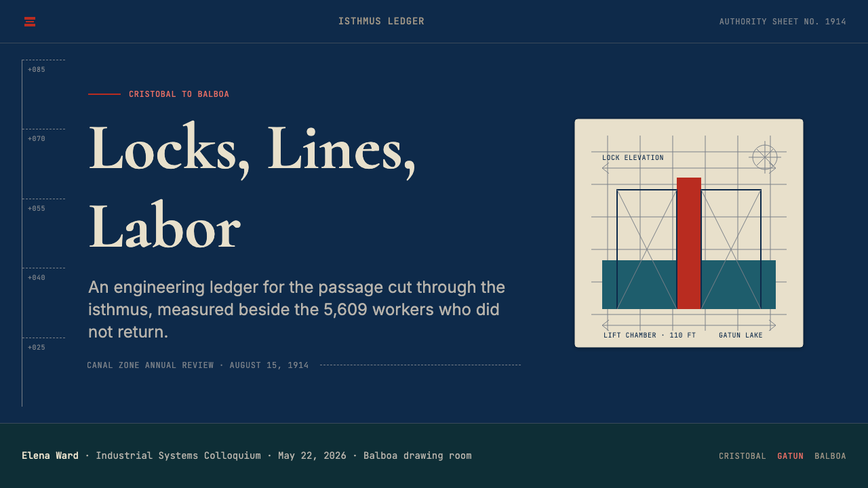Image resolution: width=868 pixels, height=488 pixels.
Task: Click Industrial Systems Colloquium text
Action: tap(178, 455)
